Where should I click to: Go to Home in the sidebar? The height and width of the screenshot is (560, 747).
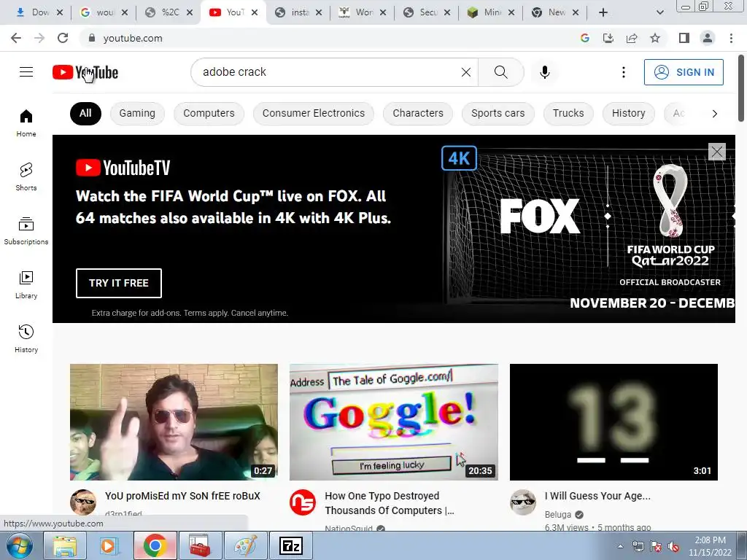pyautogui.click(x=26, y=122)
